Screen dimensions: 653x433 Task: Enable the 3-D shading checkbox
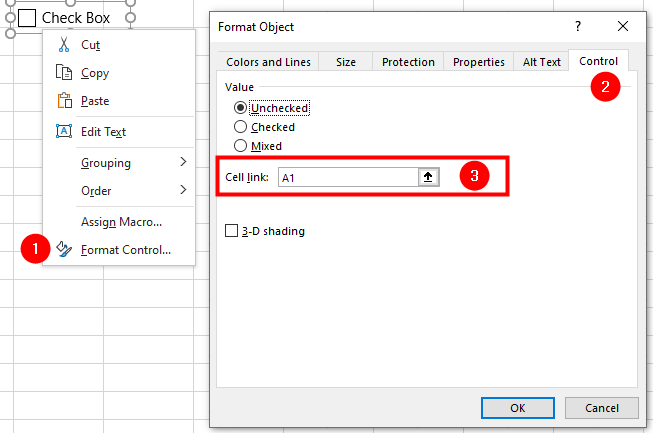[231, 231]
